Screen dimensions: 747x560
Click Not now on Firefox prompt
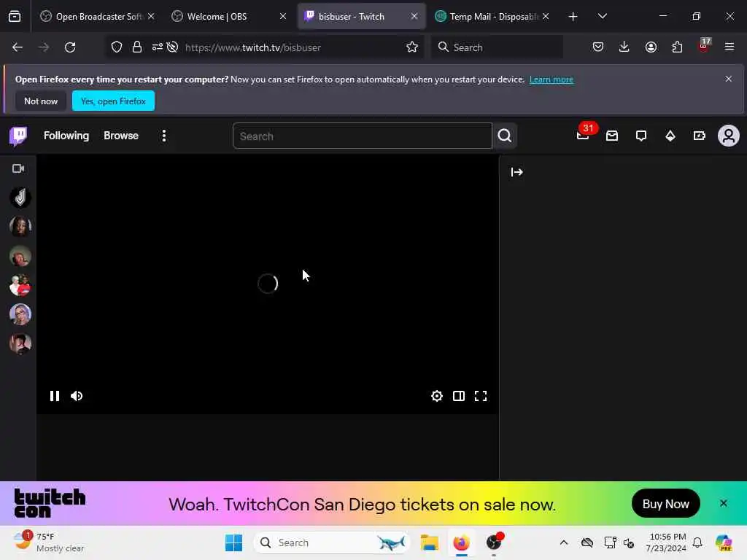point(41,101)
